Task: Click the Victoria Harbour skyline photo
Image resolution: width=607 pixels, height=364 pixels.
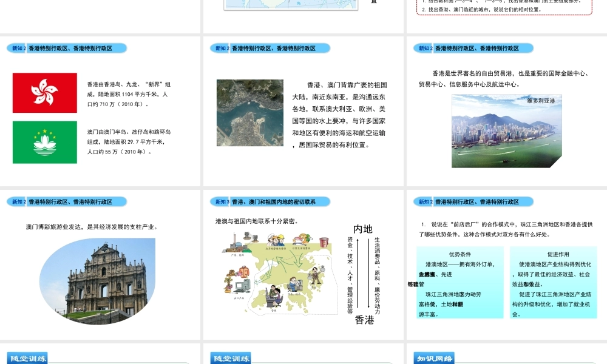Action: click(507, 131)
